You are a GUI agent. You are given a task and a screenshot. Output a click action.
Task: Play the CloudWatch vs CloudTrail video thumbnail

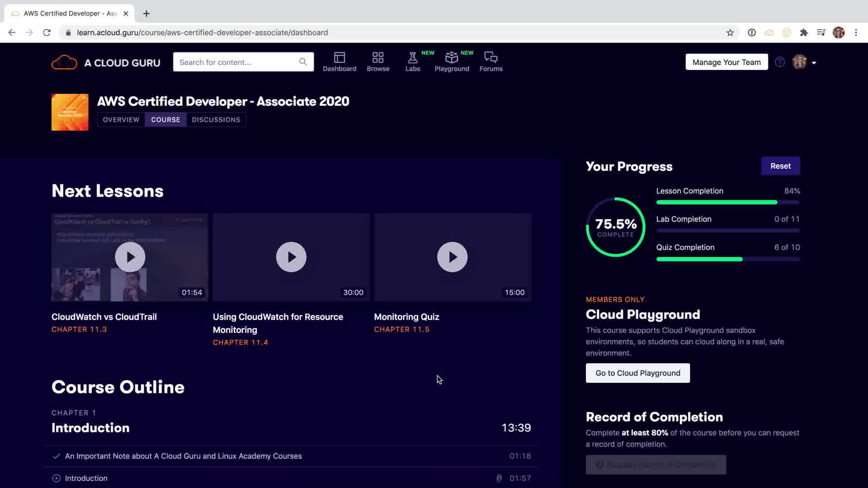130,257
